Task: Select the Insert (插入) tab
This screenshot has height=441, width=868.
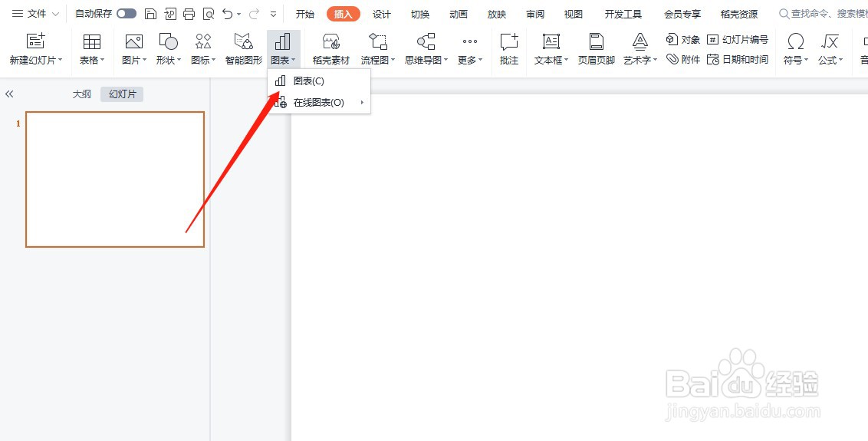Action: [344, 14]
